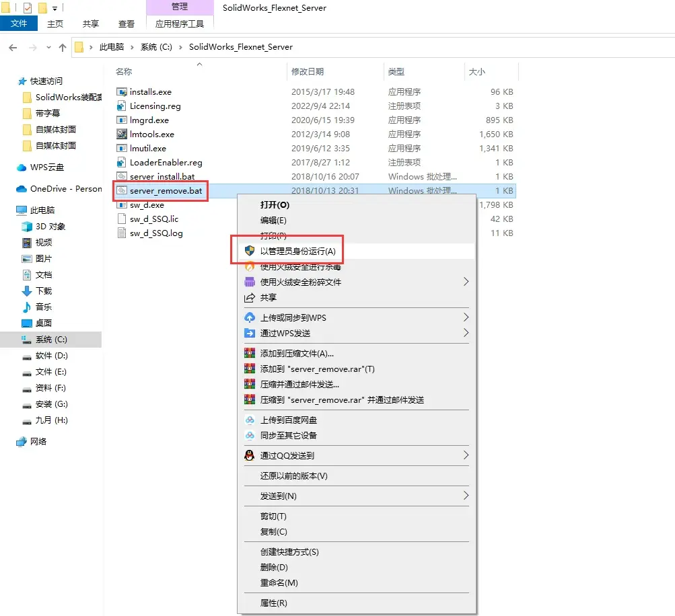The width and height of the screenshot is (675, 616).
Task: Select 资料 (F:) drive in sidebar
Action: (50, 388)
